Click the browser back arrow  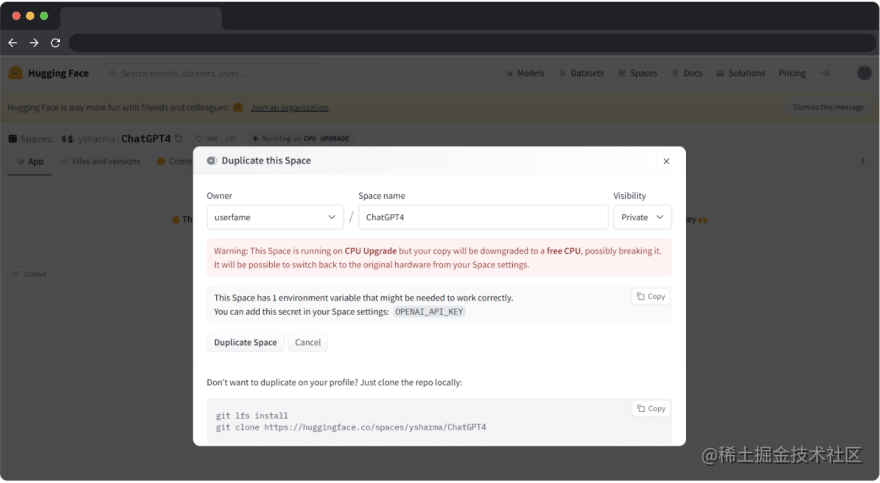(x=13, y=43)
